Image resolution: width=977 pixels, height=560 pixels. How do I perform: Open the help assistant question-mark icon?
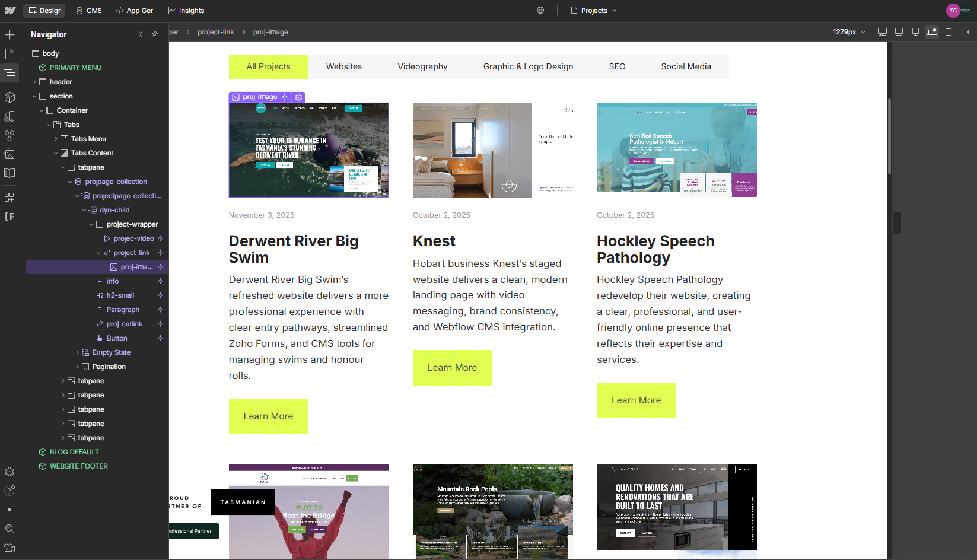pos(9,491)
